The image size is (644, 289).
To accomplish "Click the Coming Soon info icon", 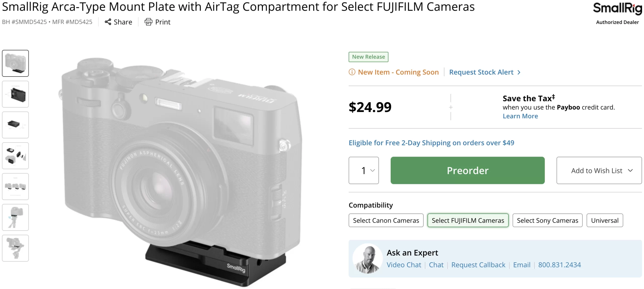I will (x=352, y=72).
